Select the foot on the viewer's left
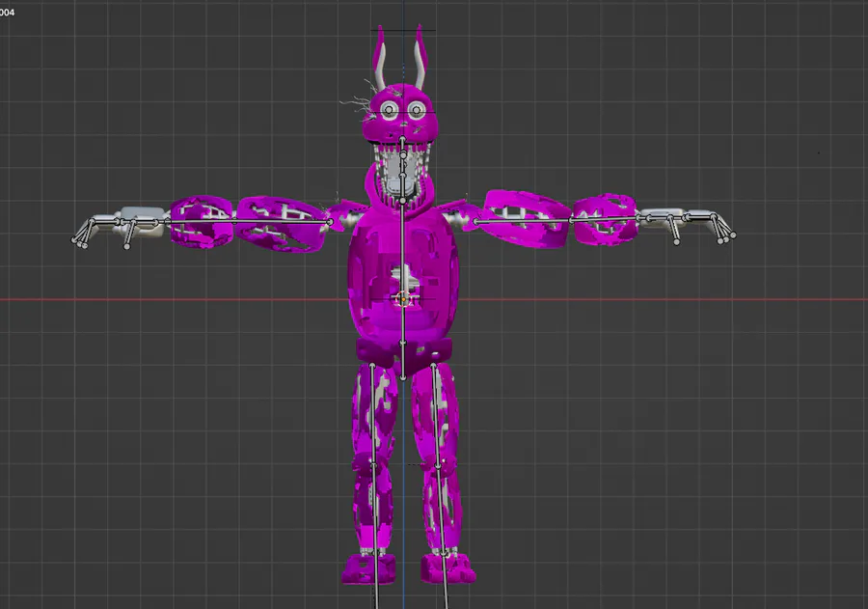 coord(368,568)
